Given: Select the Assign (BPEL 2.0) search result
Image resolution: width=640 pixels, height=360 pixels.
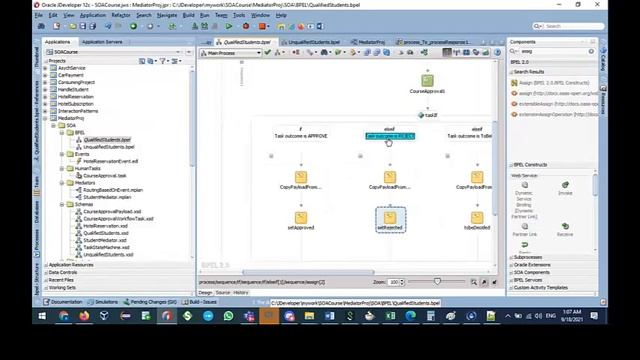Looking at the screenshot, I should [x=551, y=83].
